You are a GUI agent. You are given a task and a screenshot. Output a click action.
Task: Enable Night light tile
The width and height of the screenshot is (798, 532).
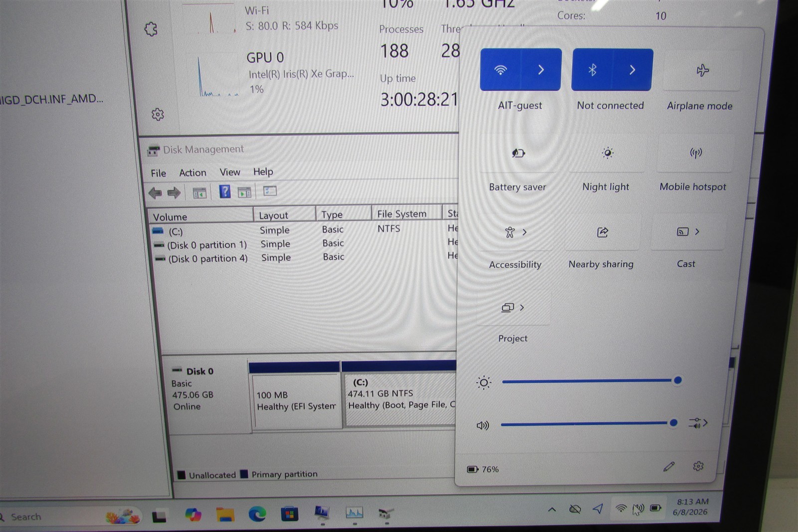[607, 153]
